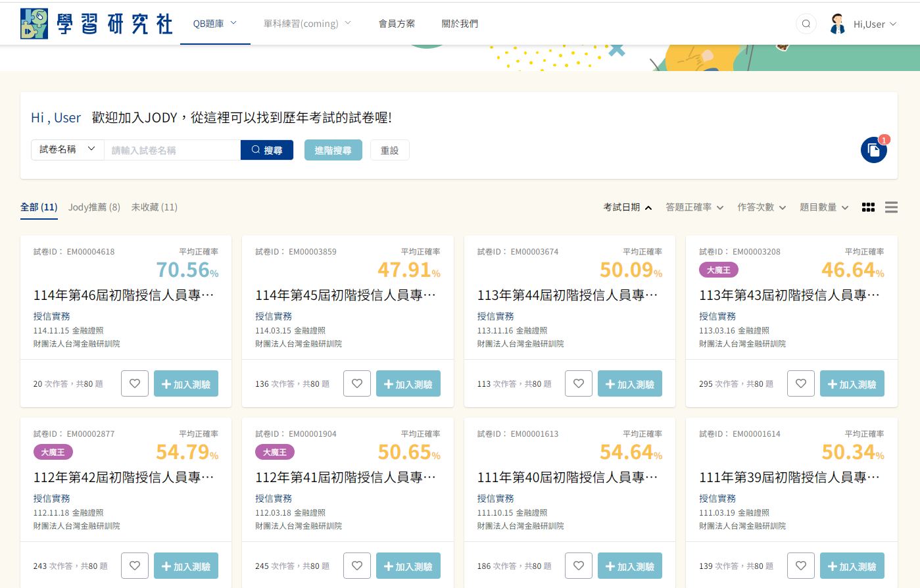Click the 重設 reset button
The width and height of the screenshot is (920, 588).
[x=389, y=150]
